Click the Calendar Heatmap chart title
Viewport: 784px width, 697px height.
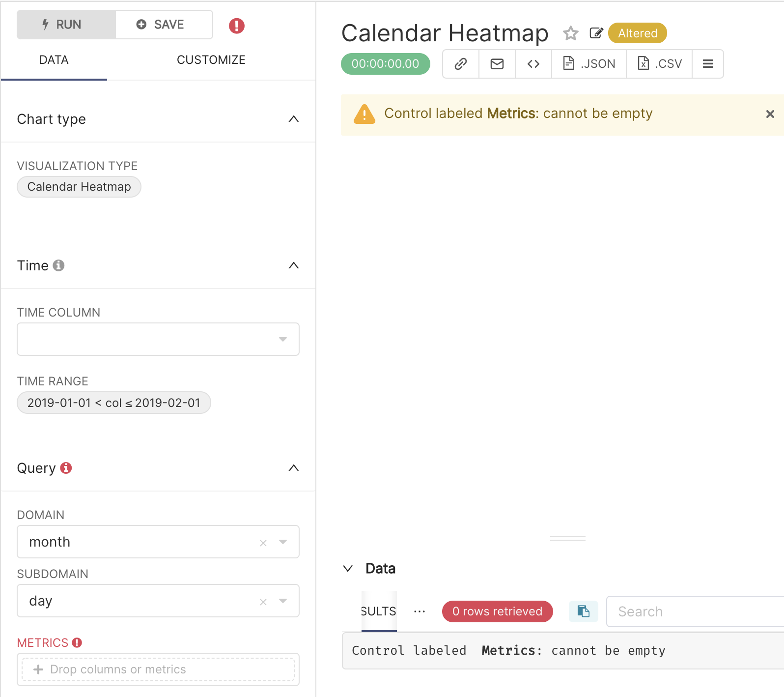pyautogui.click(x=445, y=33)
